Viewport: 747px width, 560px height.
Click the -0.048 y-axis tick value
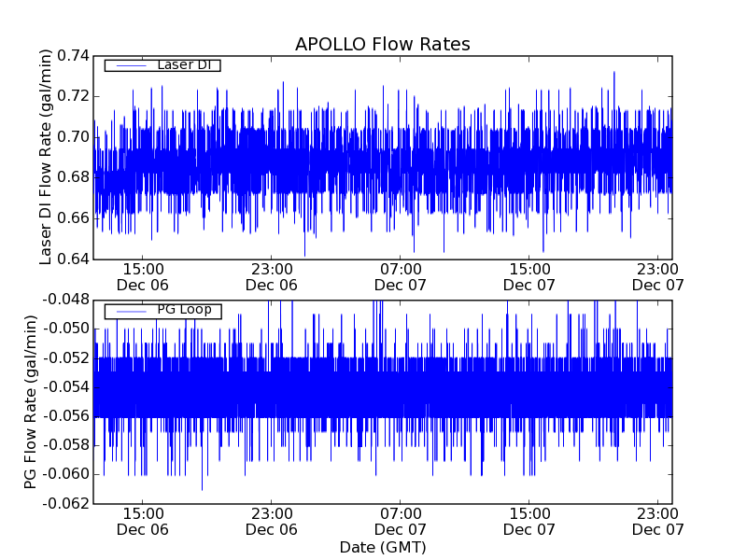click(x=66, y=300)
